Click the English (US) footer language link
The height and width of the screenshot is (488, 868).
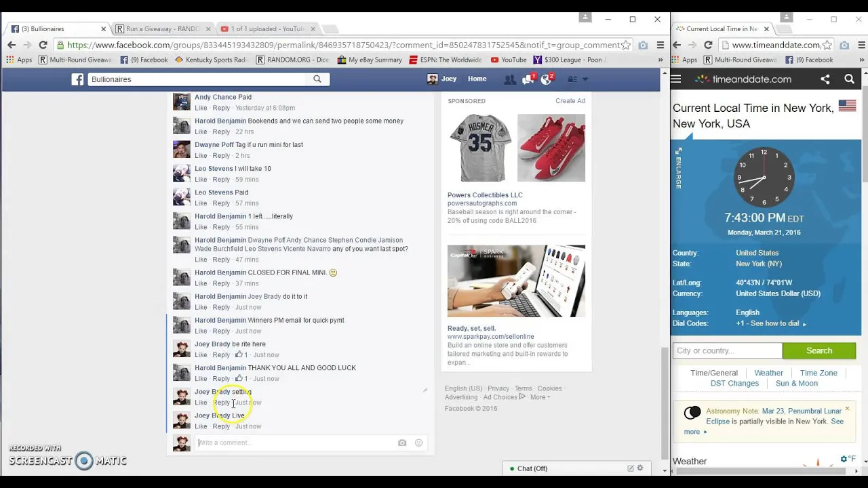click(x=463, y=388)
